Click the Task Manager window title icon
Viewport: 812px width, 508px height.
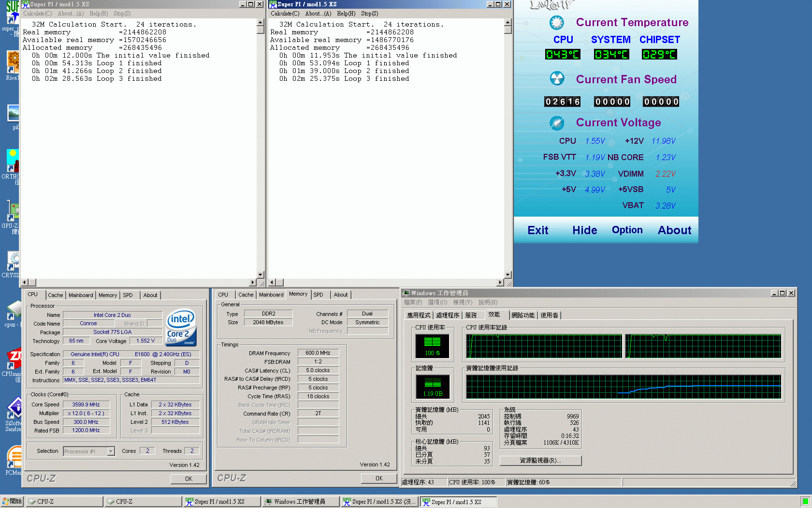(406, 293)
